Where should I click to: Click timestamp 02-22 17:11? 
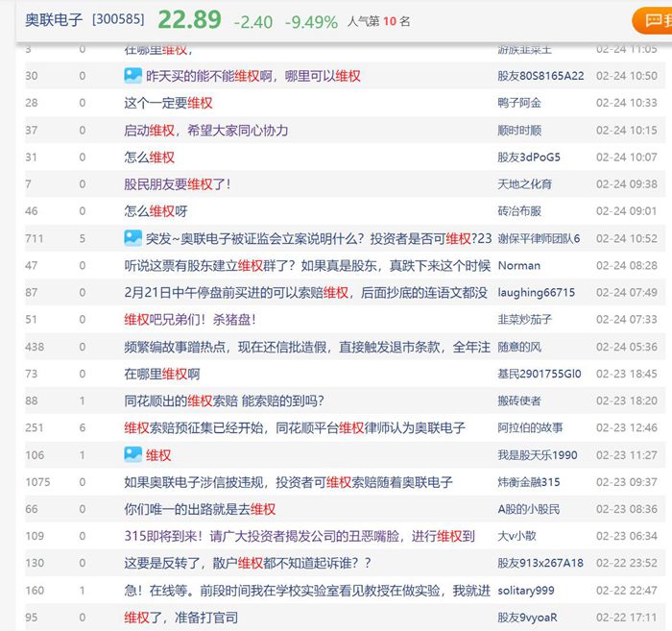click(x=627, y=618)
